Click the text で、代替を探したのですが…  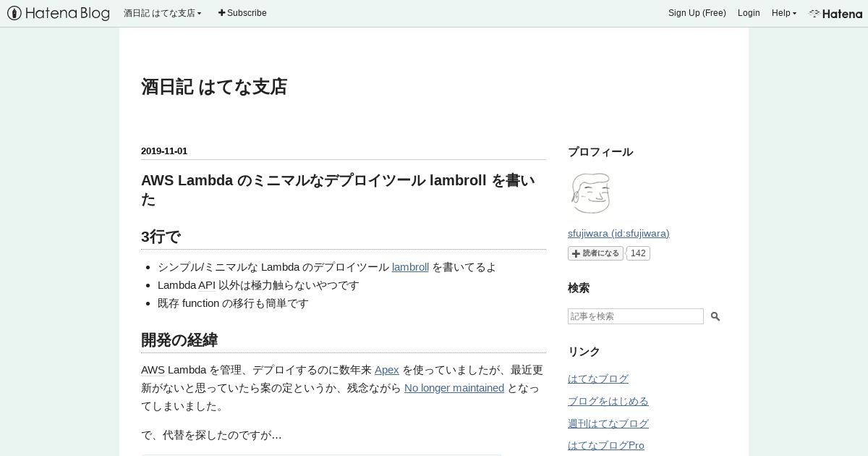(211, 435)
